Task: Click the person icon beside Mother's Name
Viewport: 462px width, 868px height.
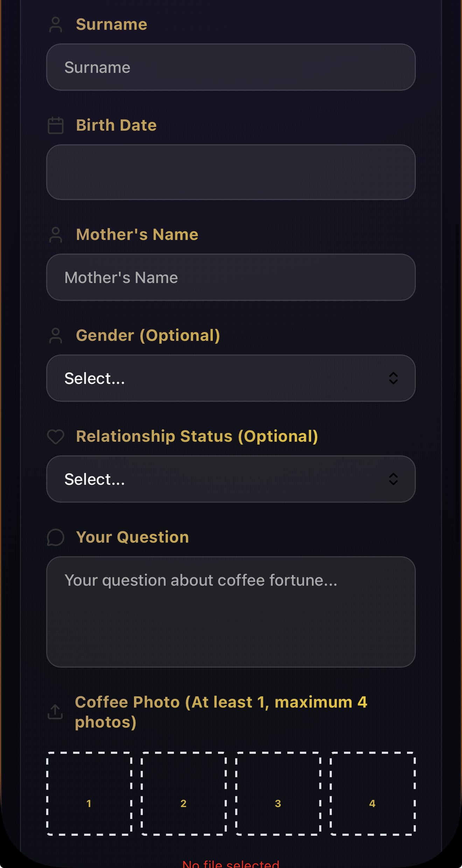Action: pos(55,235)
